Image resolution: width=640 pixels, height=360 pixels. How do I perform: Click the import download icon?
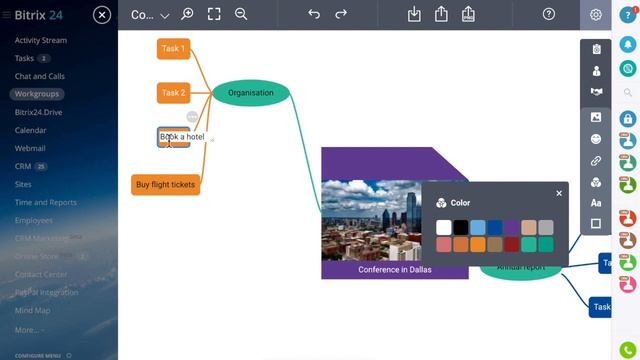[414, 14]
